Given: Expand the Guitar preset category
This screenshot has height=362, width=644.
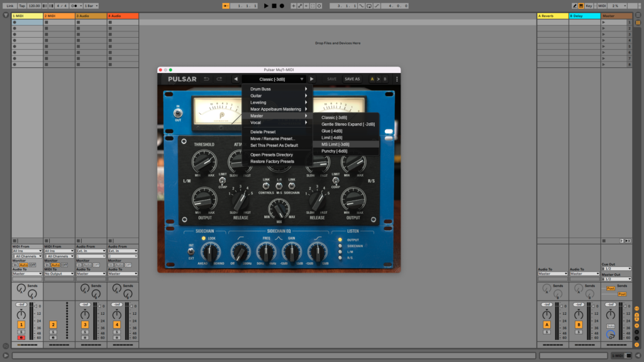Looking at the screenshot, I should point(277,96).
